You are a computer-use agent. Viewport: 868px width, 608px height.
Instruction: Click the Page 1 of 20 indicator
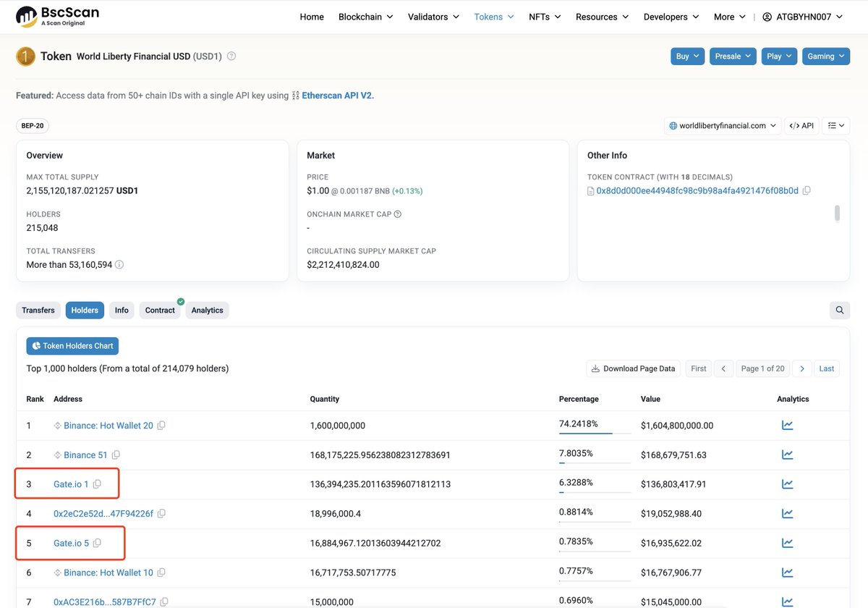(762, 368)
